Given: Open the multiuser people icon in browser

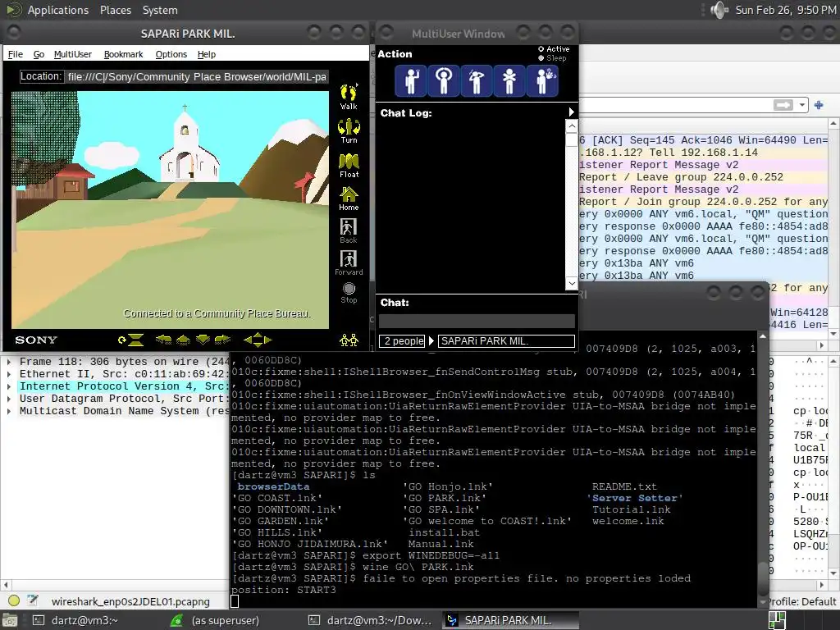Looking at the screenshot, I should click(x=349, y=340).
